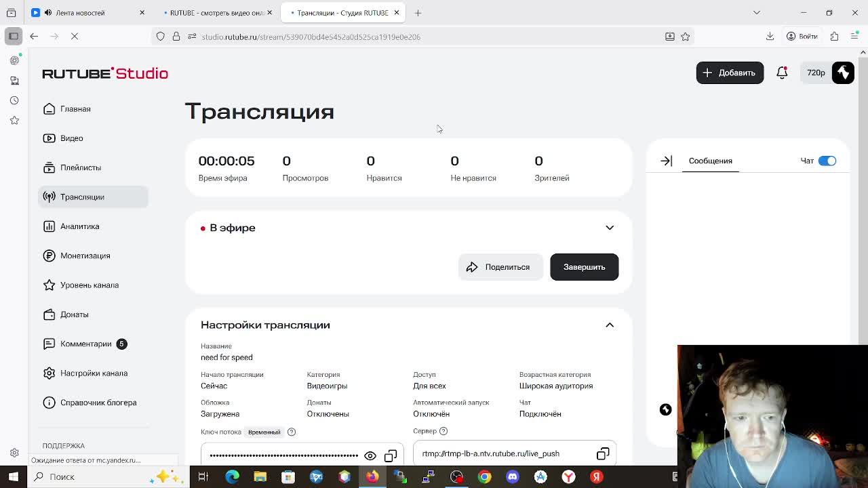
Task: Open Discord from taskbar
Action: [513, 476]
